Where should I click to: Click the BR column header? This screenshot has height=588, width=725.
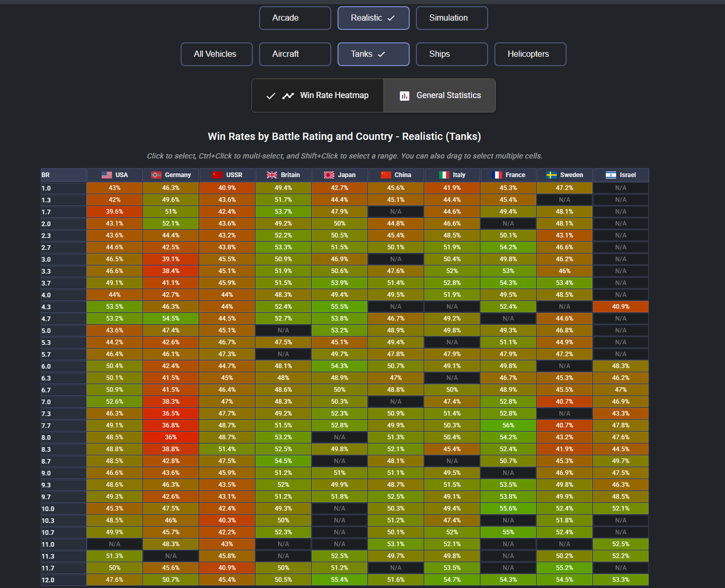(x=63, y=175)
